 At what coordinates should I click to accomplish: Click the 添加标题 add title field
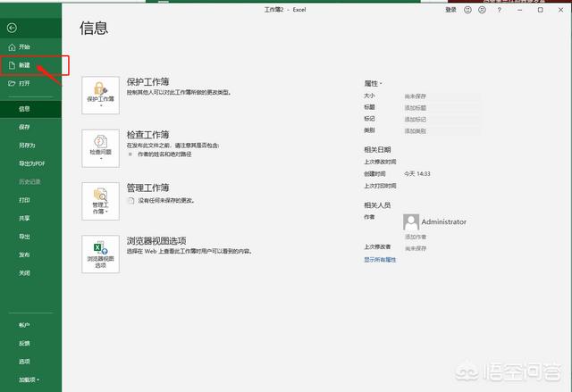click(x=416, y=106)
